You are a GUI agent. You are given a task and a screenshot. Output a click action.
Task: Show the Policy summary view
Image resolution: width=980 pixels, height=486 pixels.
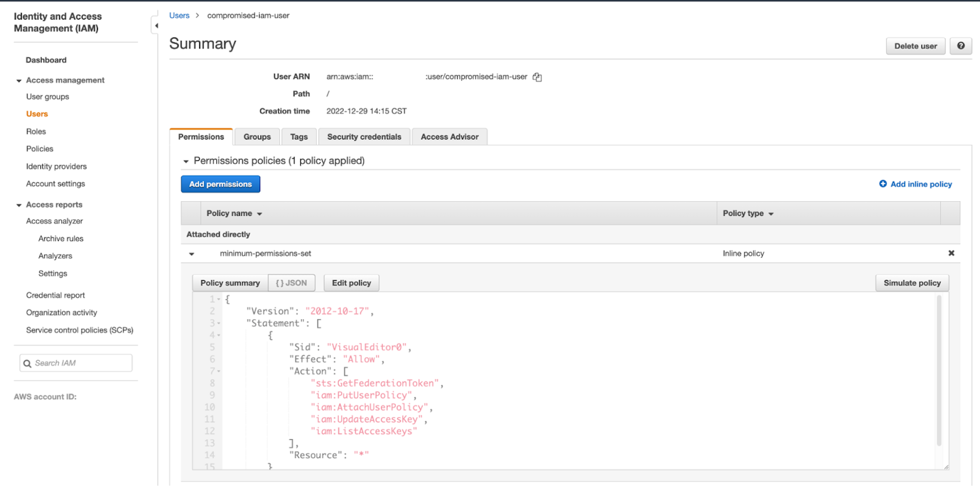point(230,283)
